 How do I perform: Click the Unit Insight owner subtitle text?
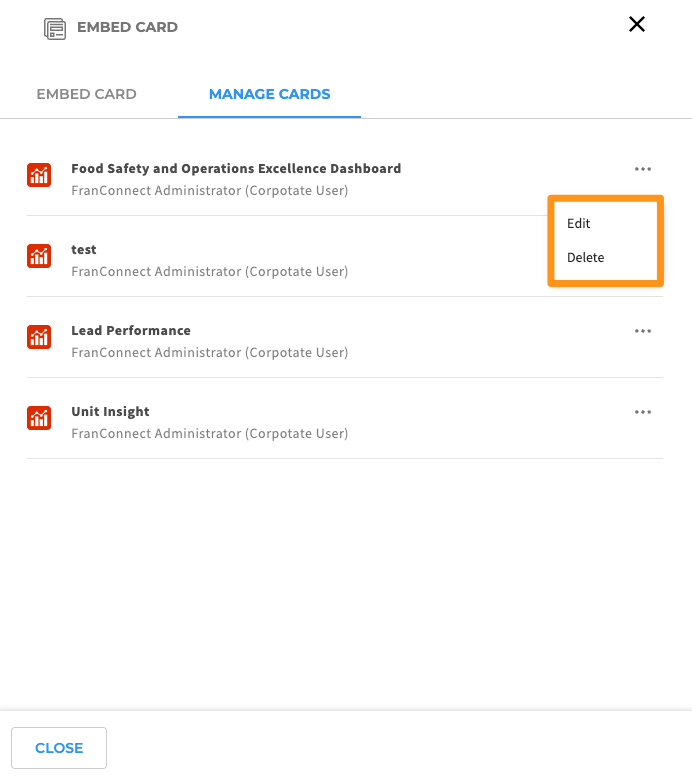[209, 433]
